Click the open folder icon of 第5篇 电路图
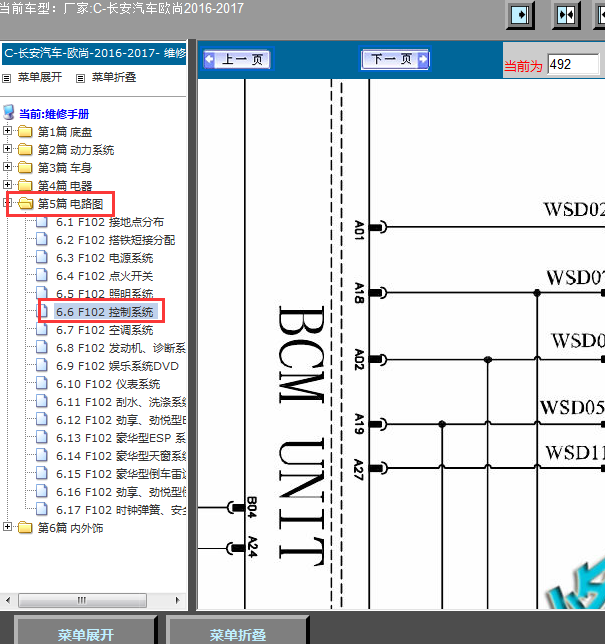 [x=25, y=203]
